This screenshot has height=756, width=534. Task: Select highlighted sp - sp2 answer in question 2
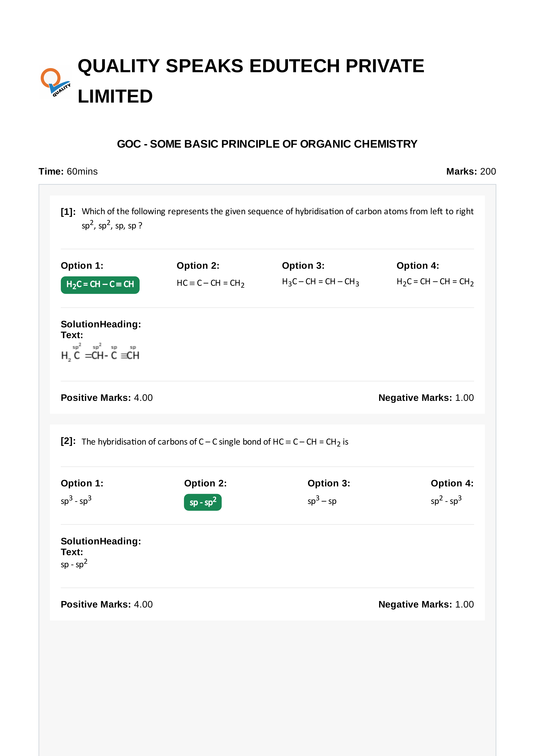click(203, 502)
